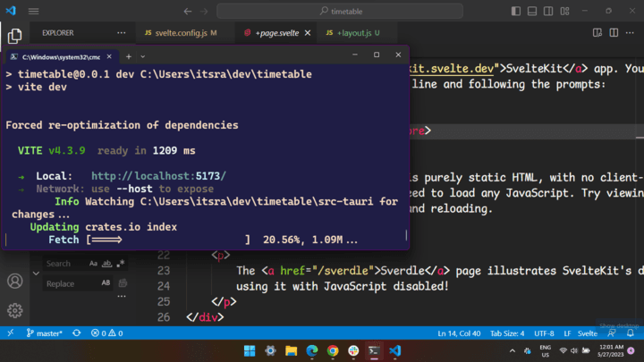Screen dimensions: 644x362
Task: Toggle Match Whole Word in search
Action: click(x=106, y=264)
